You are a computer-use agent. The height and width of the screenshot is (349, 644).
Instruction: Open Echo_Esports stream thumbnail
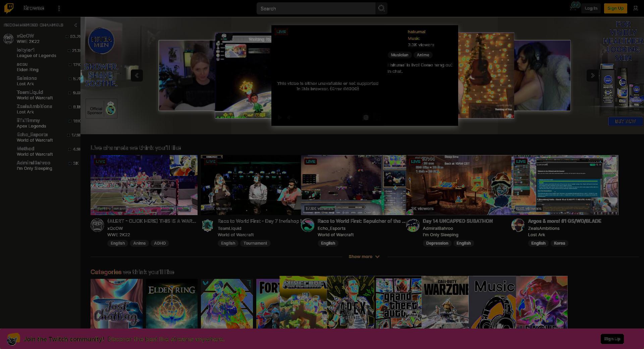pos(354,185)
